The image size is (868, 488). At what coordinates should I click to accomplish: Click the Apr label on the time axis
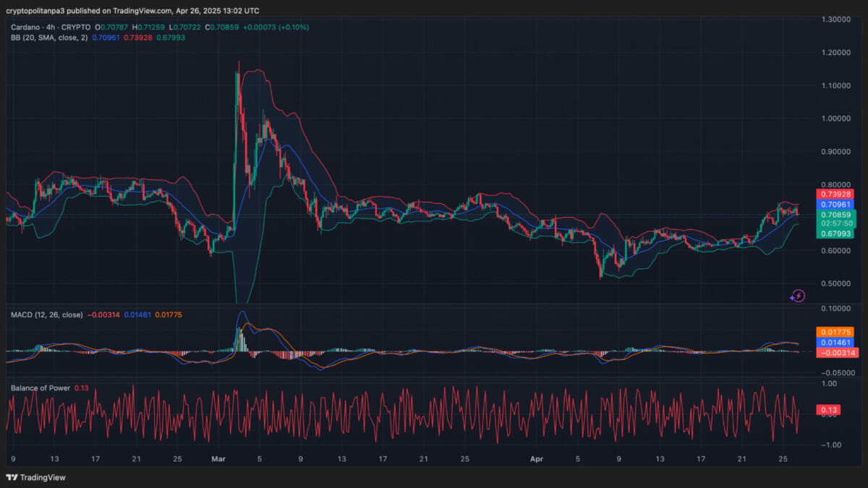tap(536, 458)
